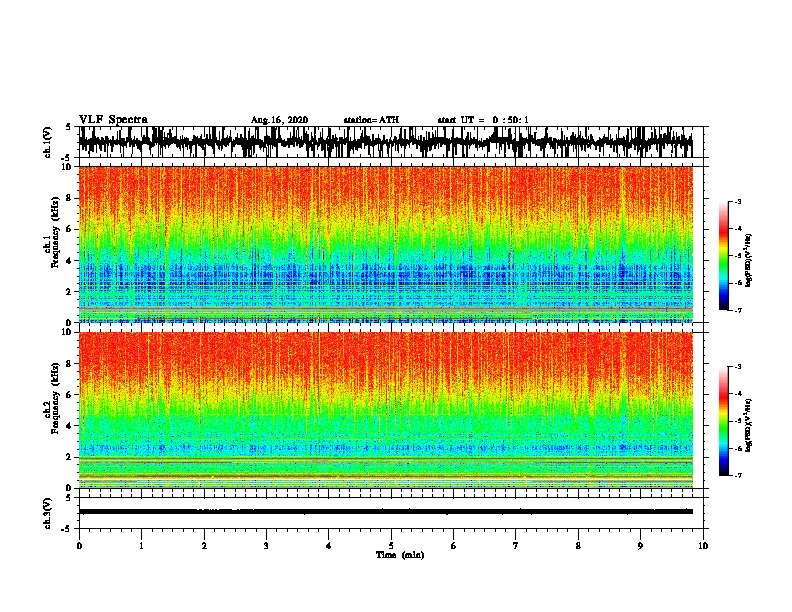Click the time axis tick label "9"
The image size is (792, 612).
point(640,546)
